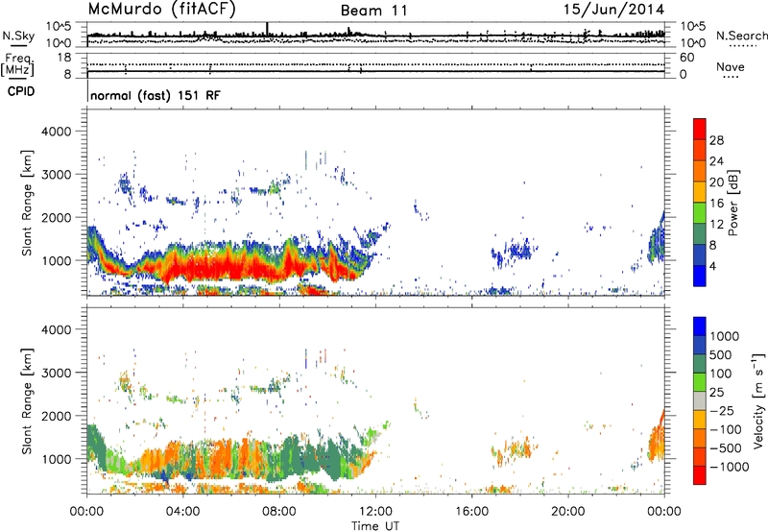Click the 04:00 time tick label
Screen dimensions: 768x532
coord(182,512)
